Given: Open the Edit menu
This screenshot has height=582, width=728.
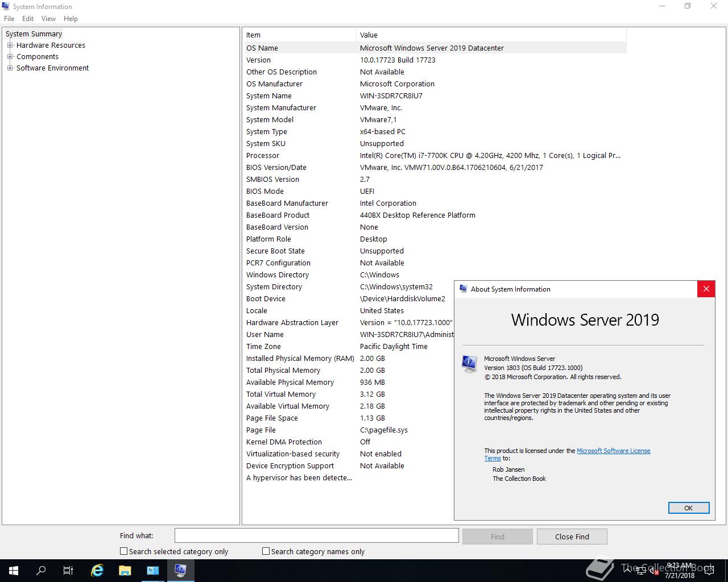Looking at the screenshot, I should (x=28, y=19).
